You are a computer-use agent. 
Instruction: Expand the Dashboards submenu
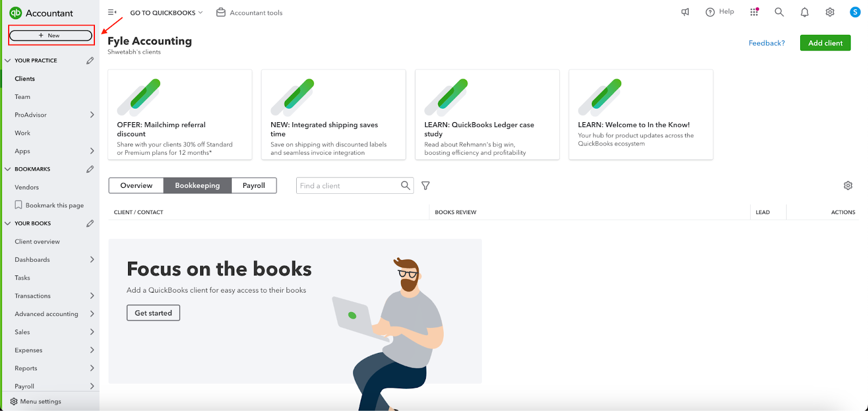(92, 260)
